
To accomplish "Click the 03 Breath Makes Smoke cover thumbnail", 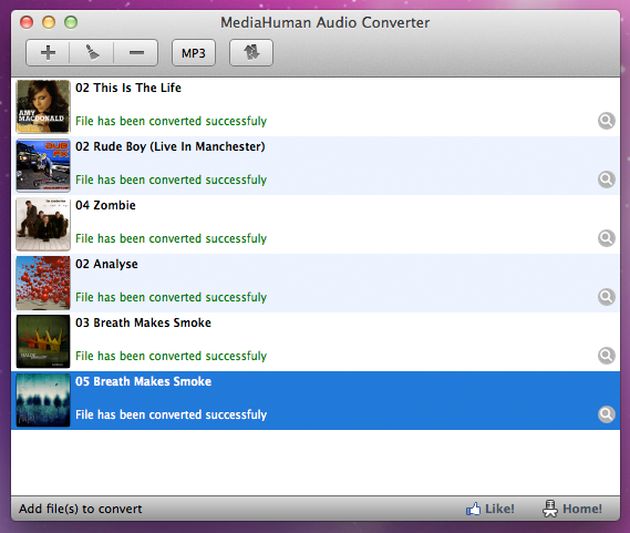I will [43, 341].
